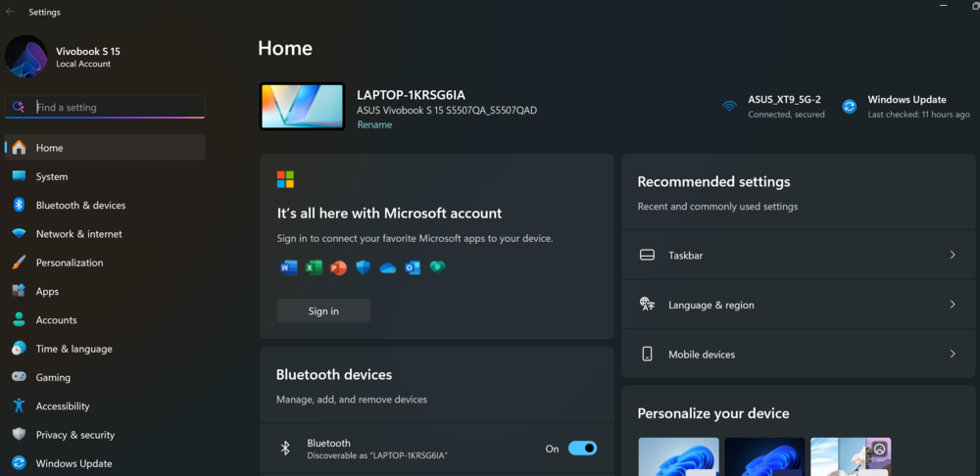Click the Mobile devices phone icon
This screenshot has height=476, width=980.
(x=648, y=355)
